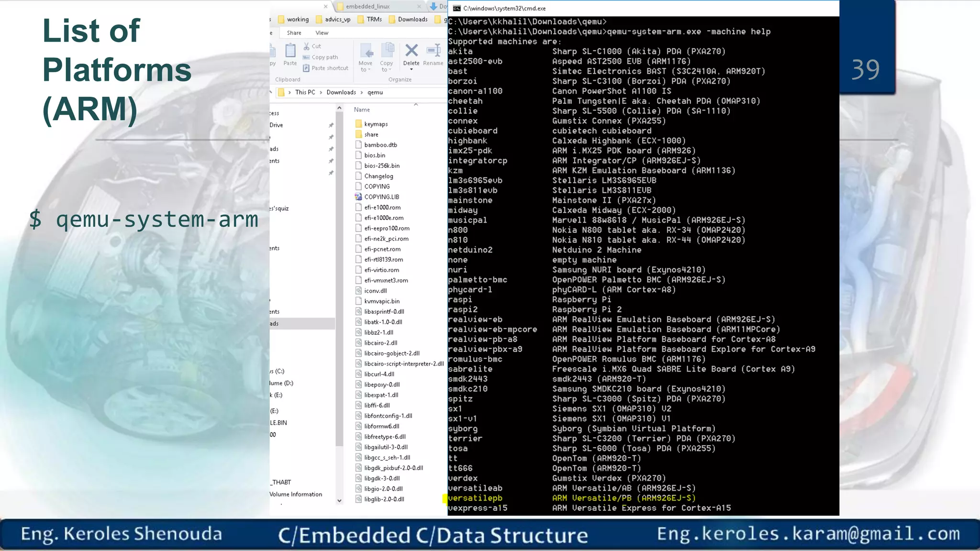
Task: Close the tab left of embedded_linux
Action: point(326,7)
